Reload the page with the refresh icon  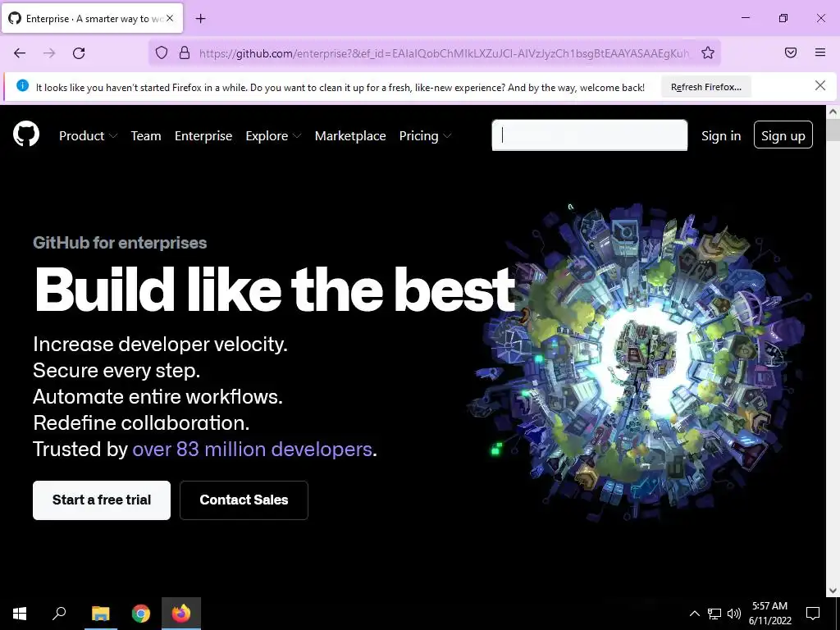[79, 52]
